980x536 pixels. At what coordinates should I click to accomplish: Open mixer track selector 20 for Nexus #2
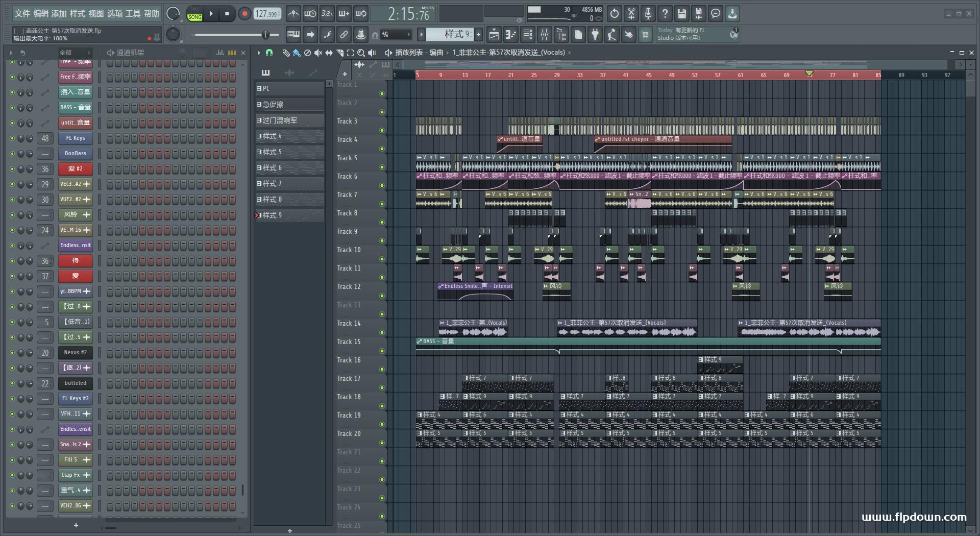click(x=45, y=353)
